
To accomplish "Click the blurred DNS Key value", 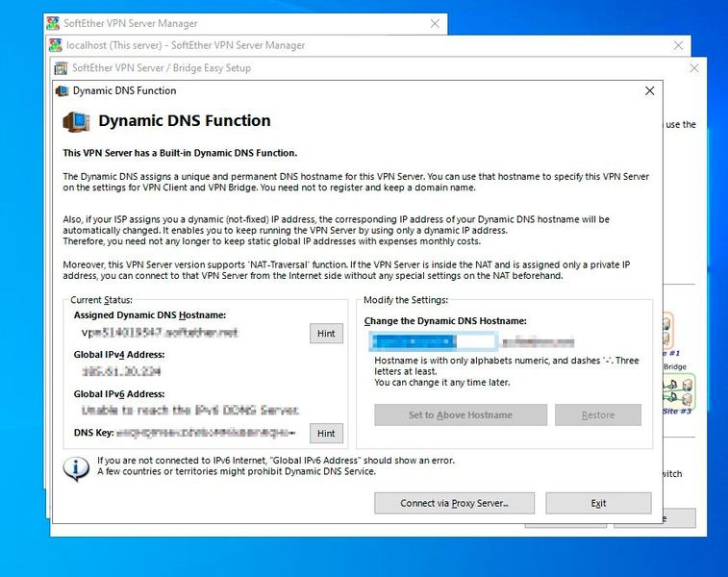I will (206, 433).
